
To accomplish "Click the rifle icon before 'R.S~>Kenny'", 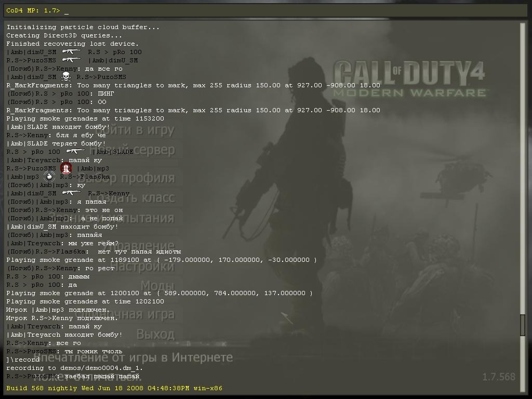I will coord(72,193).
